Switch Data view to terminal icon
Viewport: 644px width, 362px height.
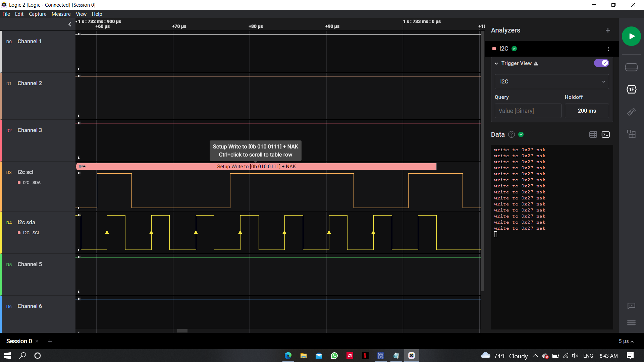[605, 134]
